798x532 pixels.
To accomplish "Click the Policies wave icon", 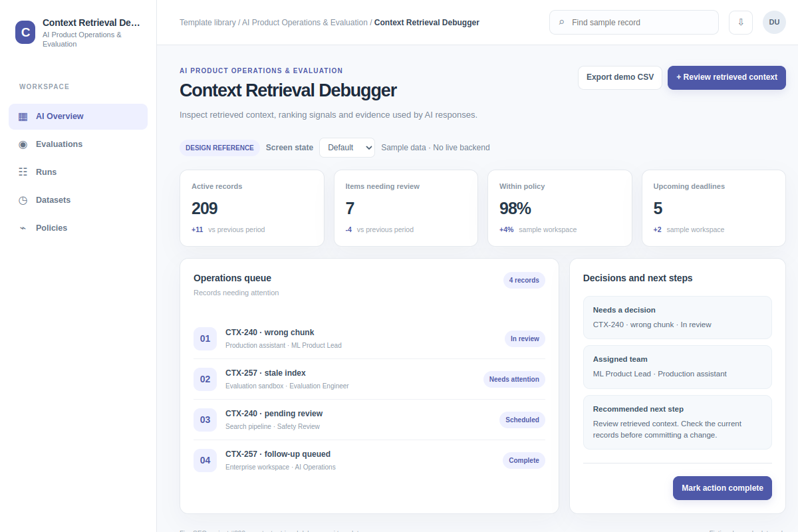I will (x=23, y=228).
